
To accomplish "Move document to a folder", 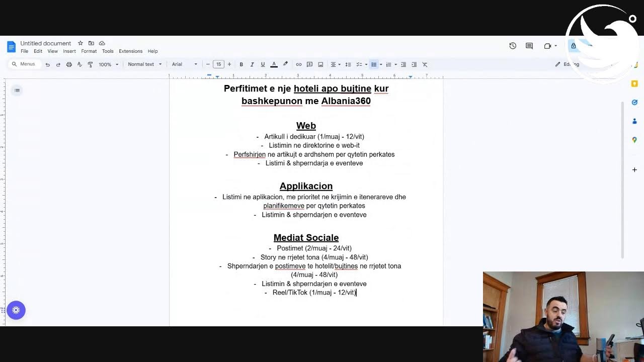I will 91,43.
